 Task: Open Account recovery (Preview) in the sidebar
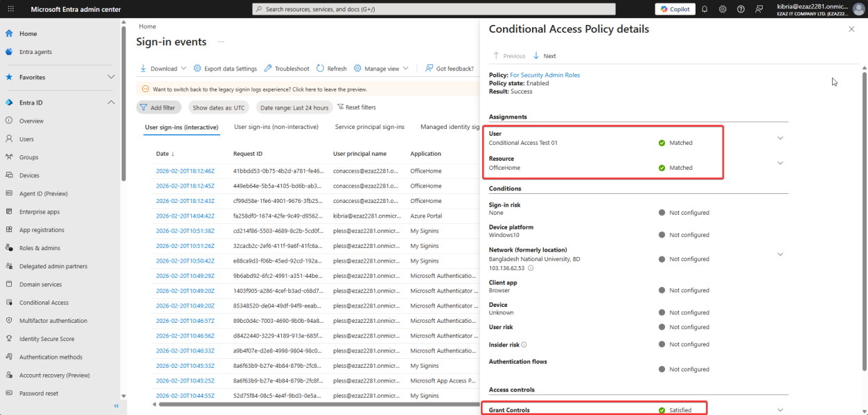tap(55, 376)
